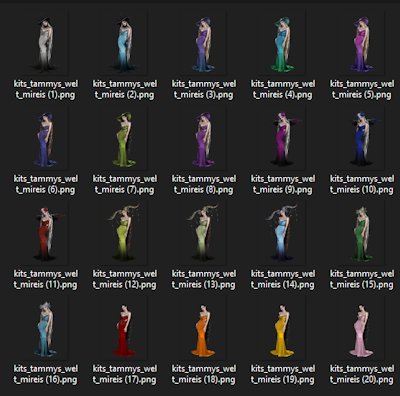Select the crimson red dress thumbnail (17)
Viewport: 400px width, 396px height.
(125, 328)
